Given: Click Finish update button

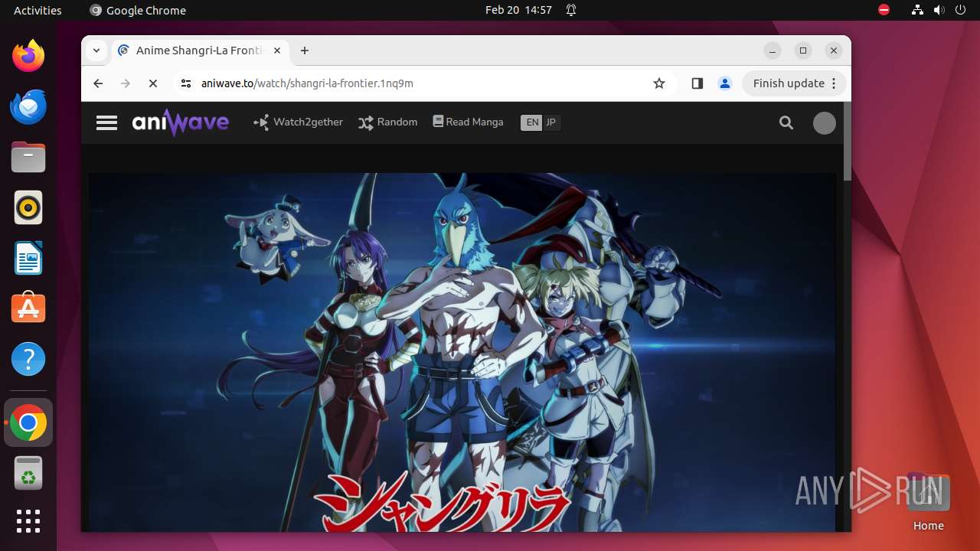Looking at the screenshot, I should pos(789,83).
